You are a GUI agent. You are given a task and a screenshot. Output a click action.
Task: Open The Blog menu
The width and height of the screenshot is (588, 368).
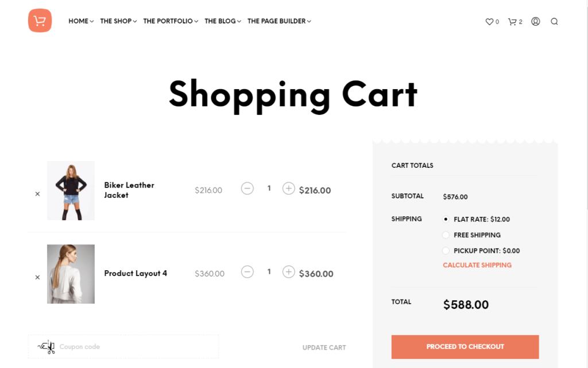click(x=223, y=21)
